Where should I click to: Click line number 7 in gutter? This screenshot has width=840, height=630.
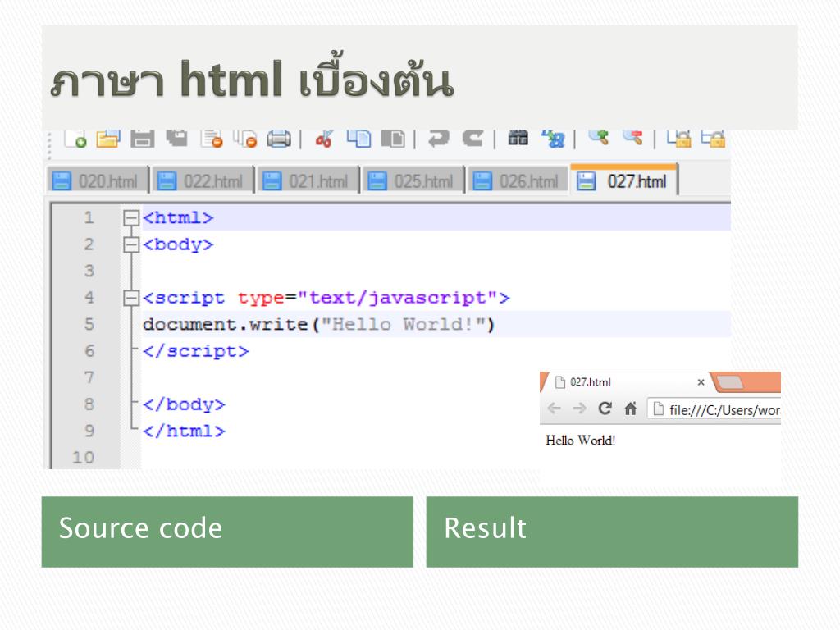pyautogui.click(x=89, y=377)
